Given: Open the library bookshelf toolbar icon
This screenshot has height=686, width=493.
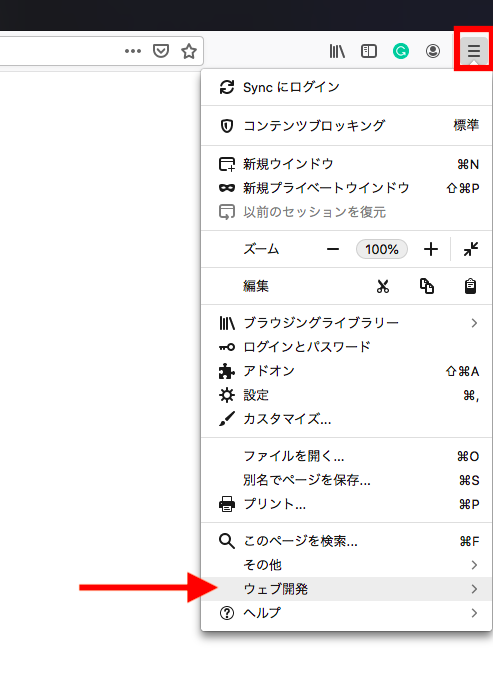Looking at the screenshot, I should [337, 51].
